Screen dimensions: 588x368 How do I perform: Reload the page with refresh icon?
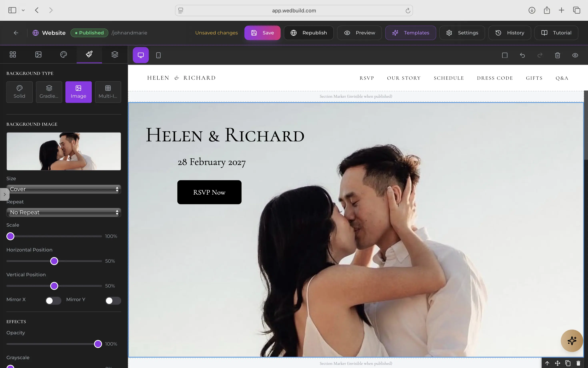pos(408,10)
